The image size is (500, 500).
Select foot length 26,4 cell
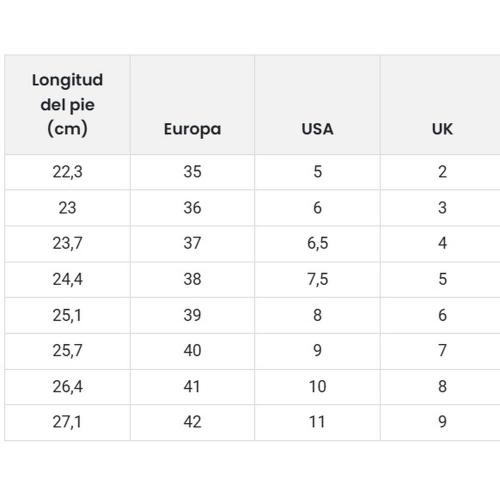67,387
